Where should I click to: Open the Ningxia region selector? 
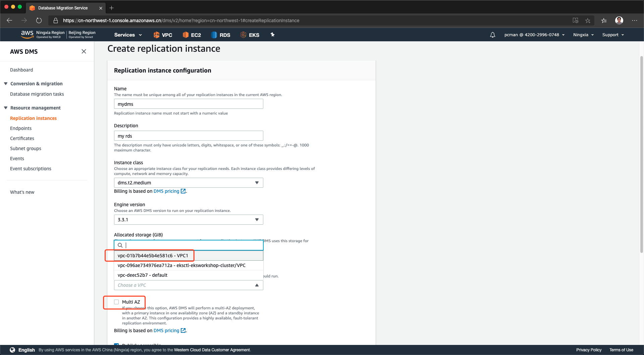pos(583,35)
